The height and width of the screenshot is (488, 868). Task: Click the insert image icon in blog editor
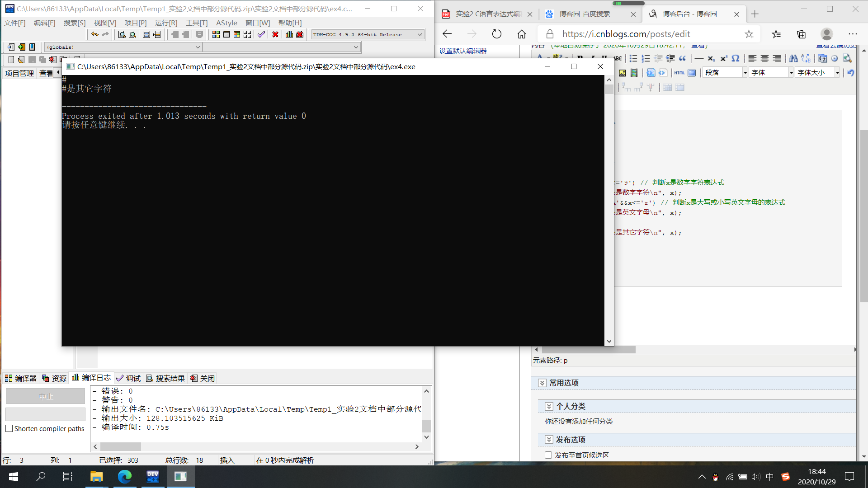click(623, 73)
